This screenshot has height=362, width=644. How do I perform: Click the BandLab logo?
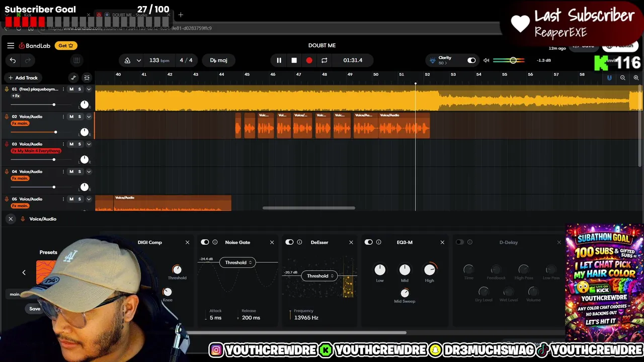pyautogui.click(x=35, y=46)
